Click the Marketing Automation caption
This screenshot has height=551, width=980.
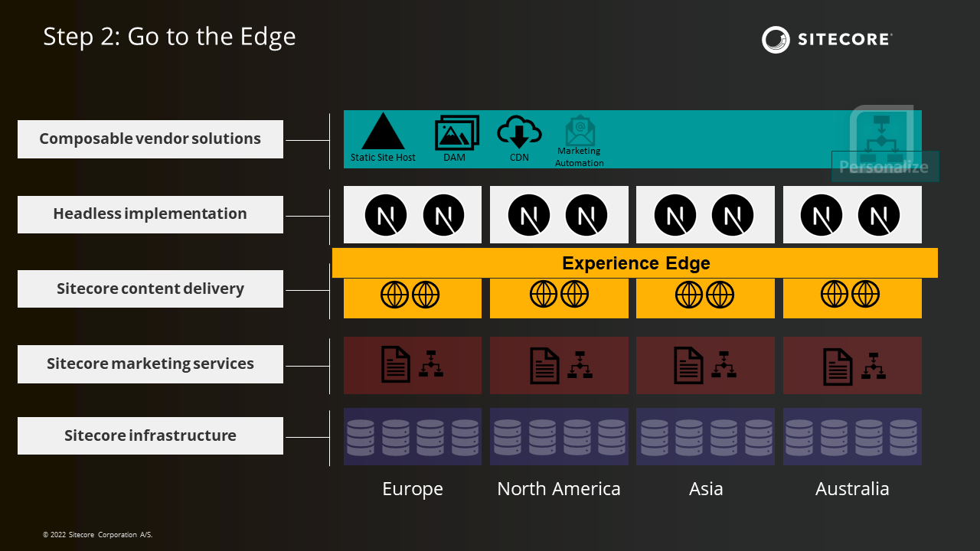click(x=580, y=157)
